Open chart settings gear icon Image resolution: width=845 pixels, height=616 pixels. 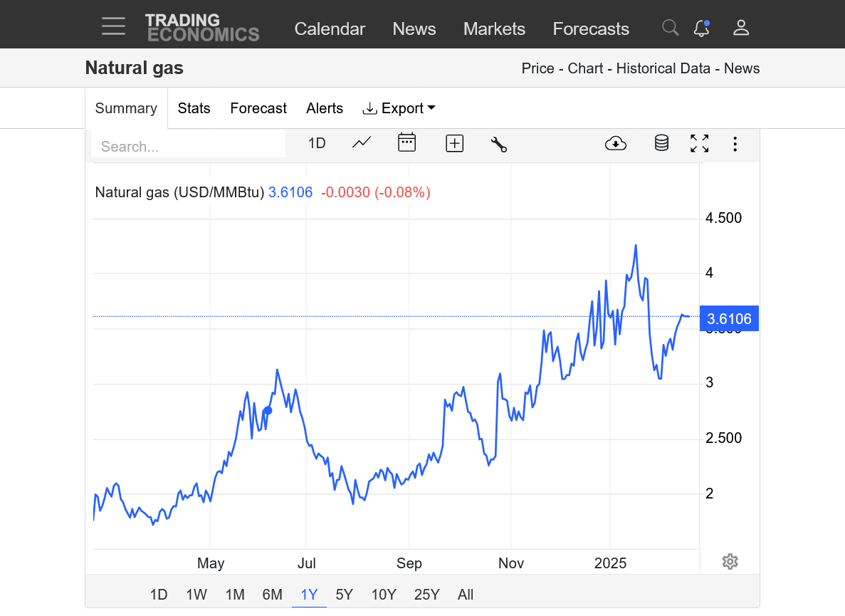[x=730, y=562]
